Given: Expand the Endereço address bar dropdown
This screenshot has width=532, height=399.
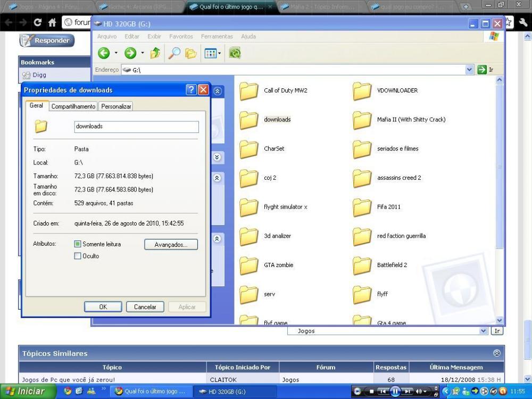Looking at the screenshot, I should (469, 70).
